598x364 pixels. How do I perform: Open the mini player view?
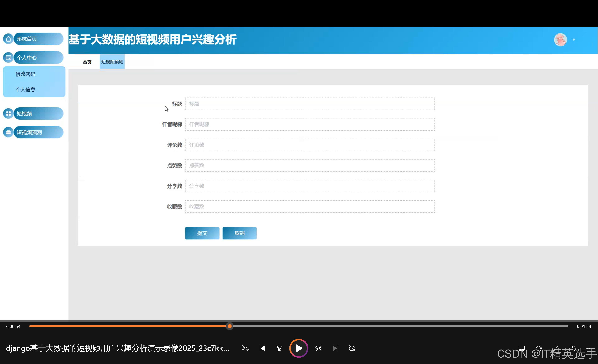tap(572, 348)
